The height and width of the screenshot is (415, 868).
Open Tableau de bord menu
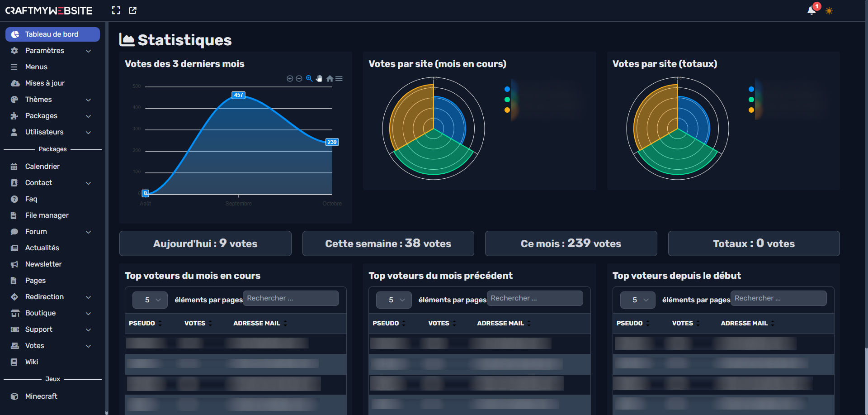pos(52,34)
